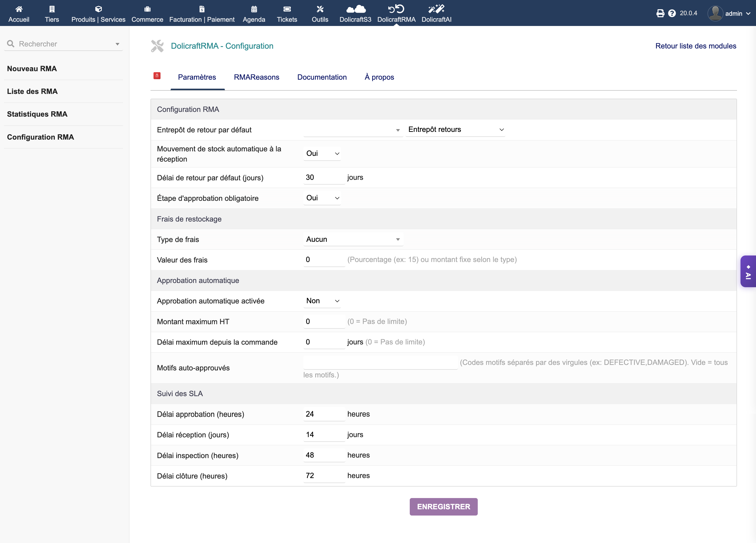Screen dimensions: 756x543
Task: Expand the Entrepôt retours dropdown
Action: (x=455, y=130)
